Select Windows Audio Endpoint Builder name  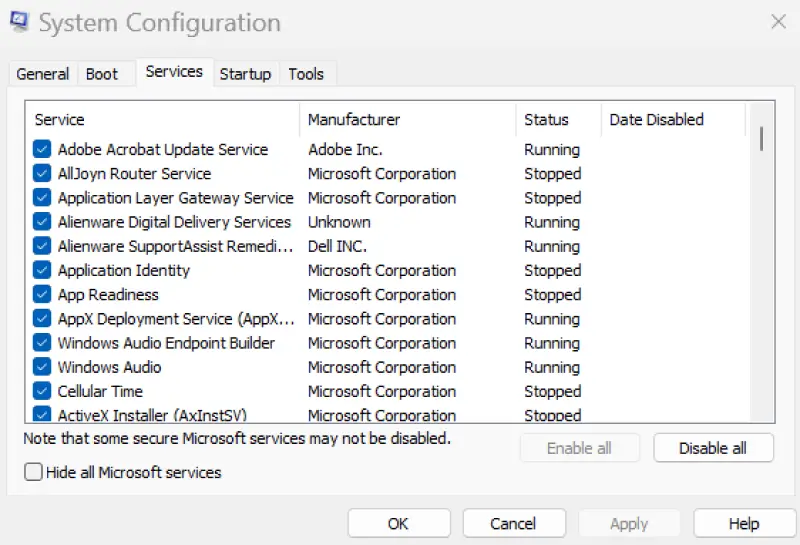(166, 343)
